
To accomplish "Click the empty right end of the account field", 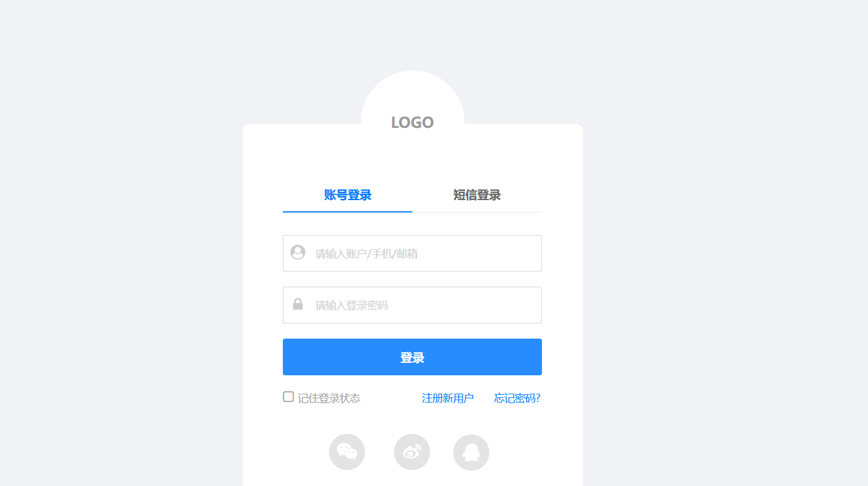I will coord(509,253).
